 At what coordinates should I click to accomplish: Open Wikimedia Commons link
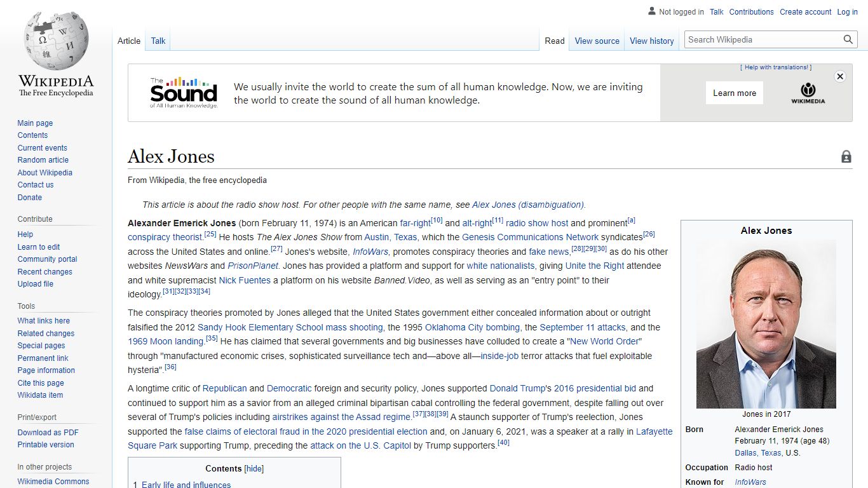point(53,482)
